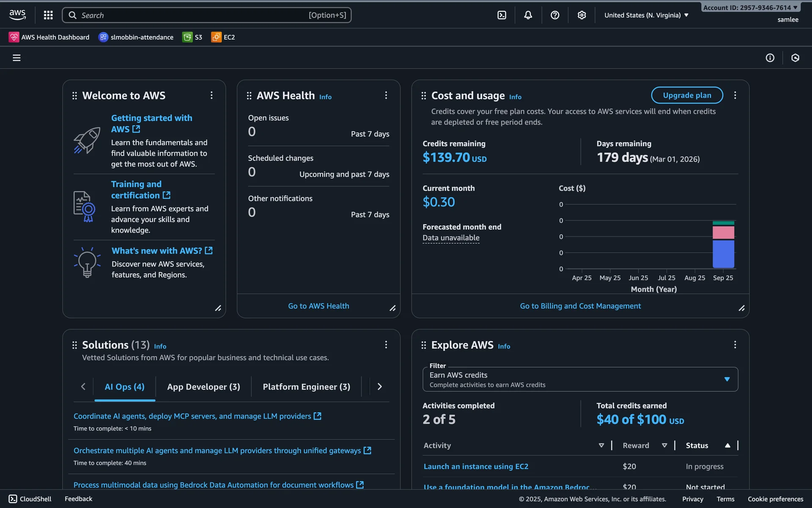Switch to the App Developer (3) tab
This screenshot has height=508, width=812.
tap(203, 387)
